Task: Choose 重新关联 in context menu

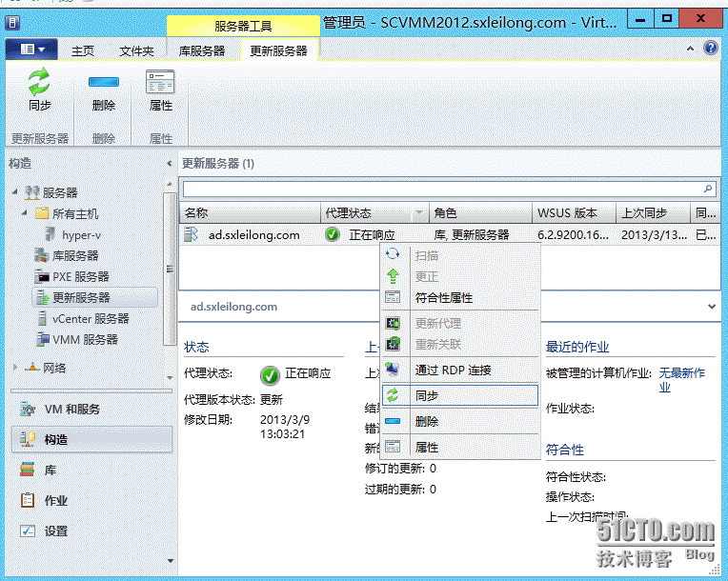Action: click(x=460, y=345)
